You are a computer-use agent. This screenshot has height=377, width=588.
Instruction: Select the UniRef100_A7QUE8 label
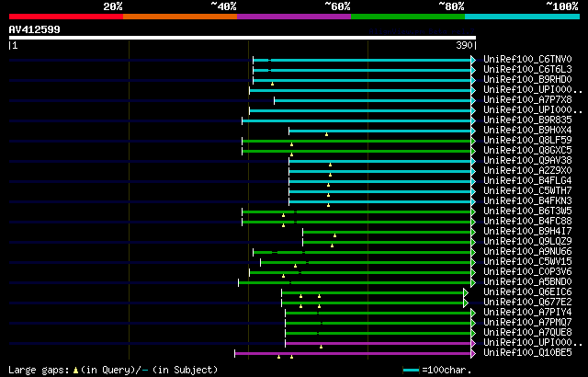tap(527, 333)
